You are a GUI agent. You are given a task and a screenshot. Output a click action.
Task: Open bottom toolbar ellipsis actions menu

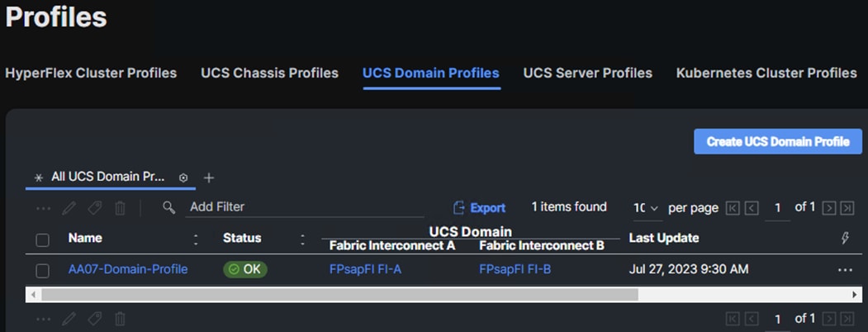(x=43, y=319)
